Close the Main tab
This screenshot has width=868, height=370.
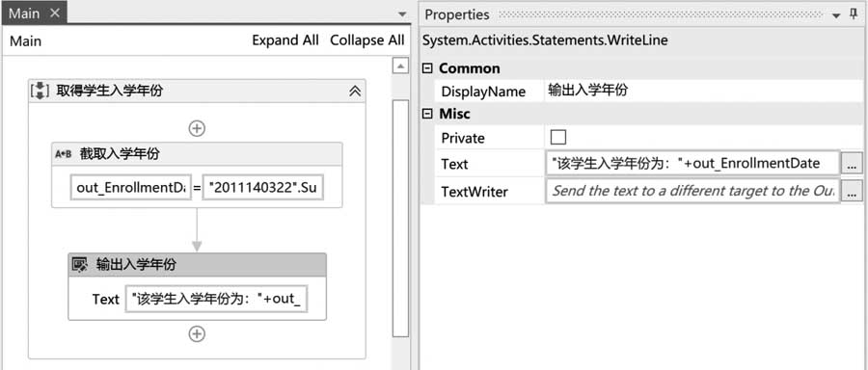click(54, 13)
